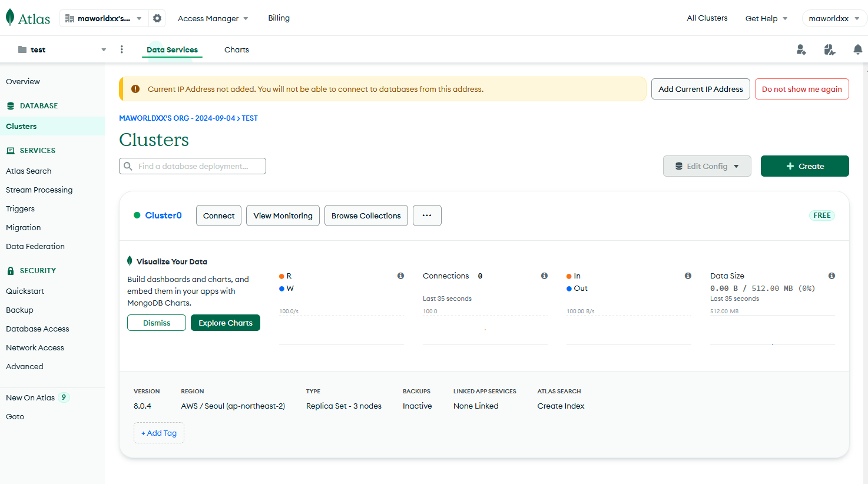
Task: Click MAWORLDXX'S ORG breadcrumb link
Action: pyautogui.click(x=177, y=118)
